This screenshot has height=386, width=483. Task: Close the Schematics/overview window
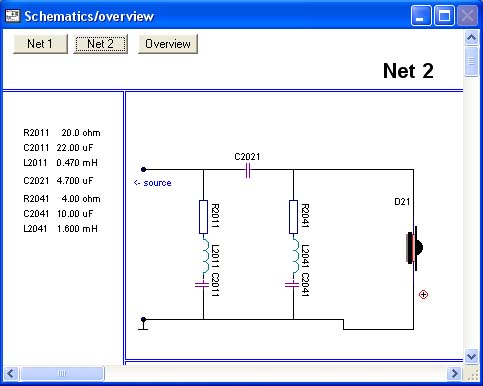pyautogui.click(x=467, y=16)
